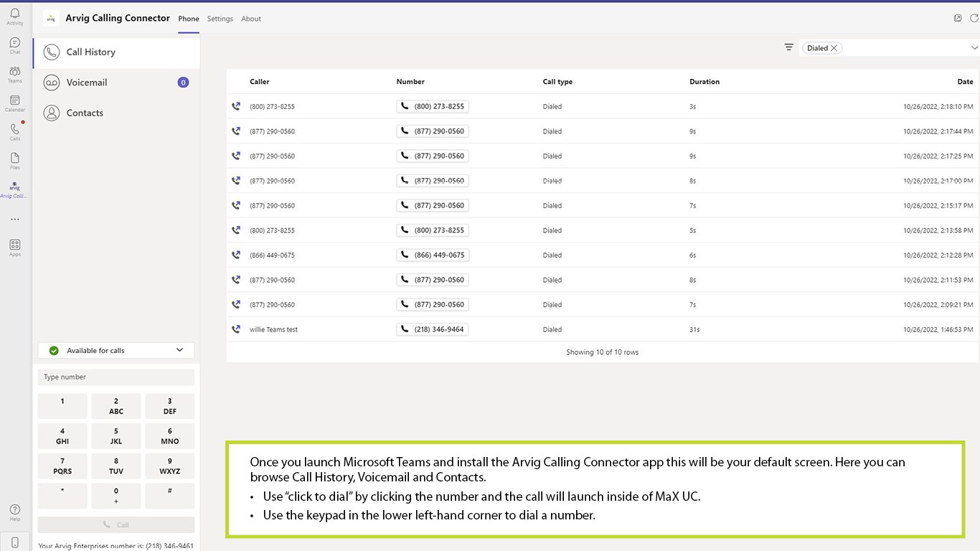
Task: Dial (800) 273-8255 from the 2:18:10 PM row
Action: 433,106
